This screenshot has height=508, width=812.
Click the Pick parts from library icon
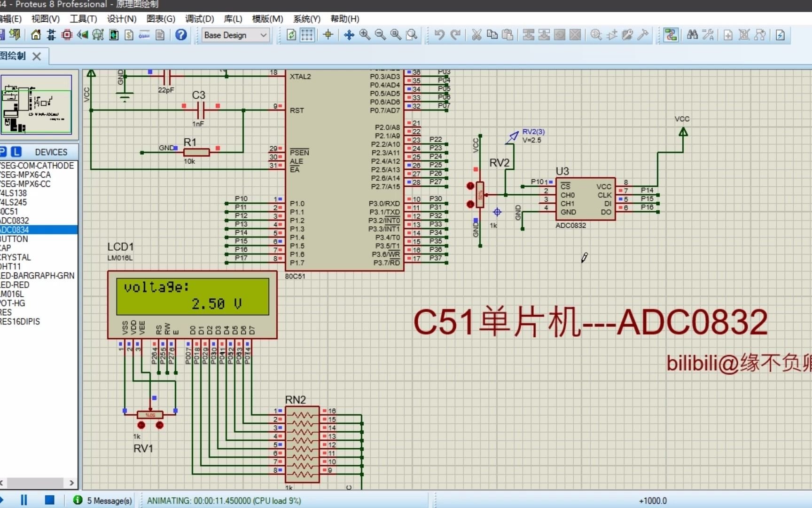coord(596,35)
